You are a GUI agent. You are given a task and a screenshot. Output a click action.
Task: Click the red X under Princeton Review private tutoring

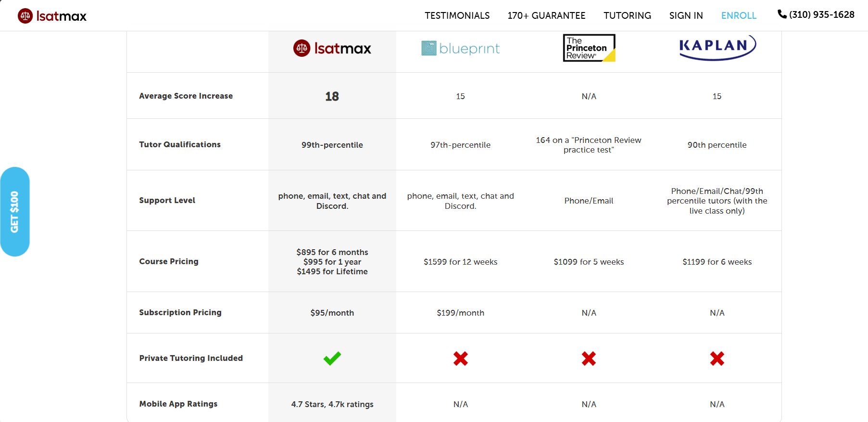coord(589,358)
